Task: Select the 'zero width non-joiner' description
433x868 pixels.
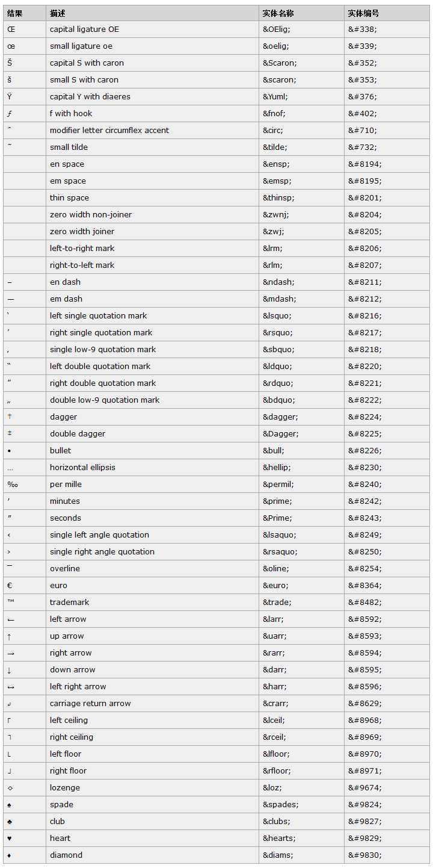Action: coord(91,215)
